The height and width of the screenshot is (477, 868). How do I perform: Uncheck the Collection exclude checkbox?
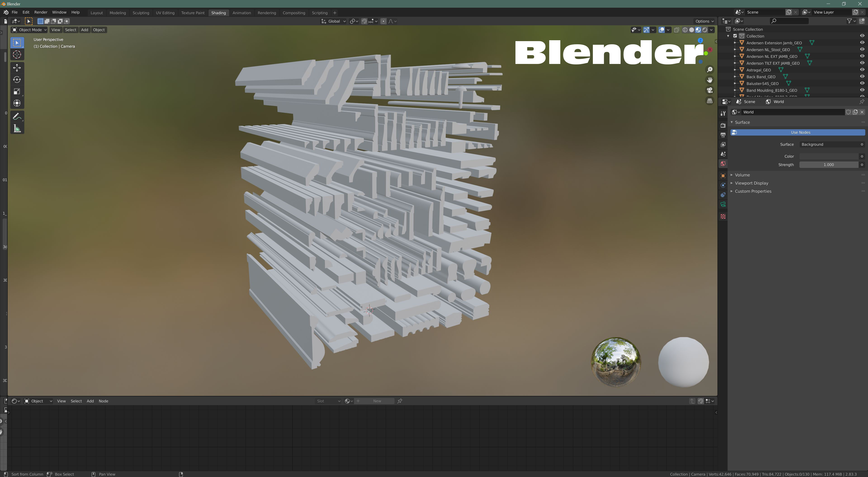point(735,36)
